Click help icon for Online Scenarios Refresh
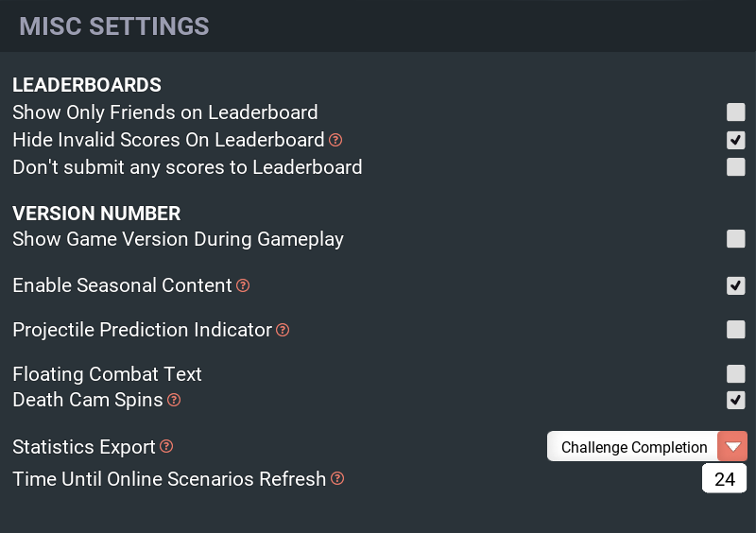Viewport: 756px width, 533px height. 337,478
